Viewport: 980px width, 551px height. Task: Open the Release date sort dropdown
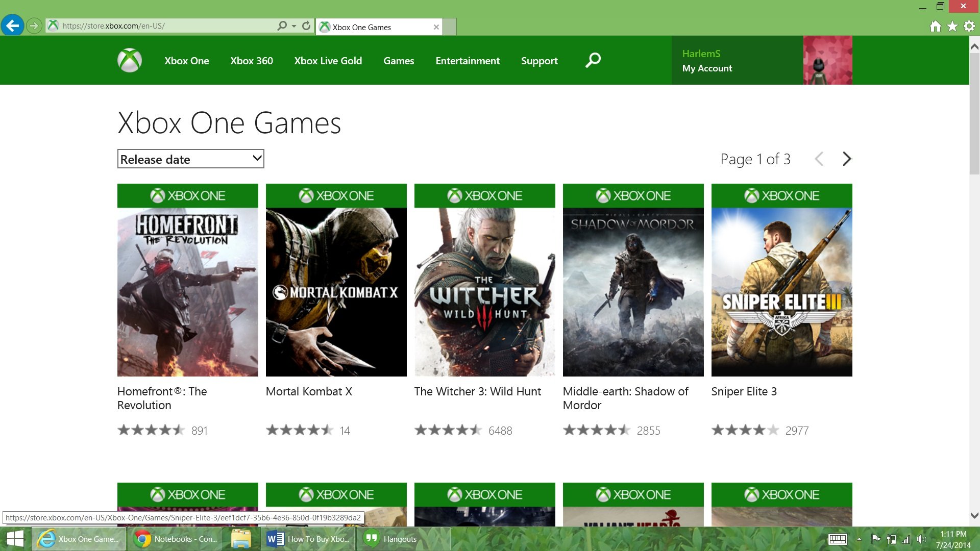[190, 159]
